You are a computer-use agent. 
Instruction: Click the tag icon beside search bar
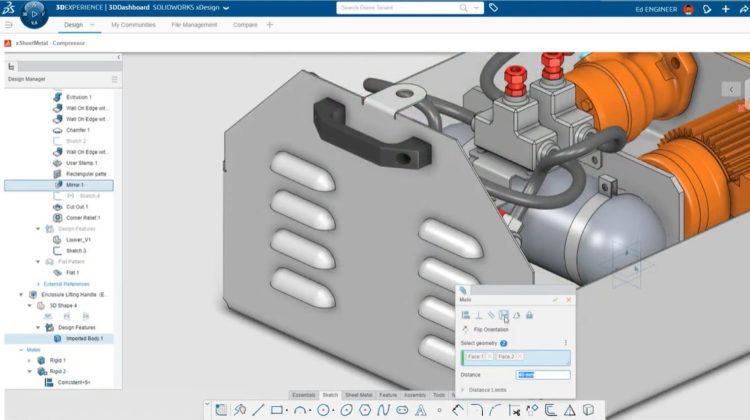[x=493, y=8]
